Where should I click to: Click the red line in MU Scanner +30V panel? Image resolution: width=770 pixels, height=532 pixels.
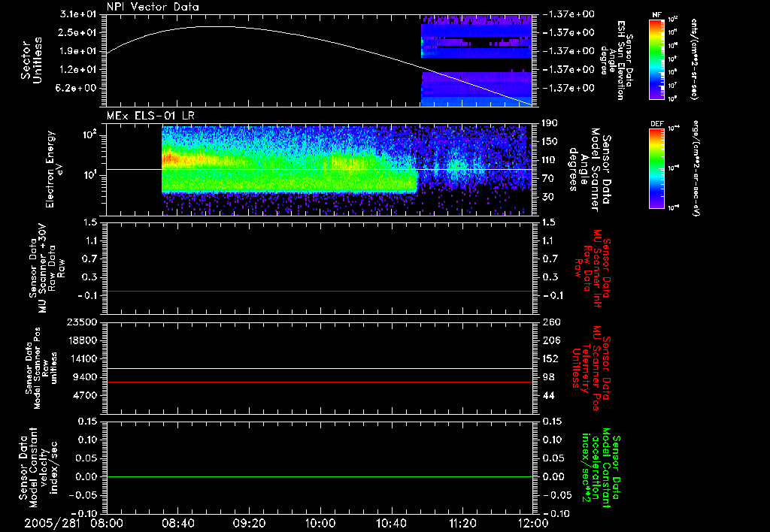coord(320,291)
